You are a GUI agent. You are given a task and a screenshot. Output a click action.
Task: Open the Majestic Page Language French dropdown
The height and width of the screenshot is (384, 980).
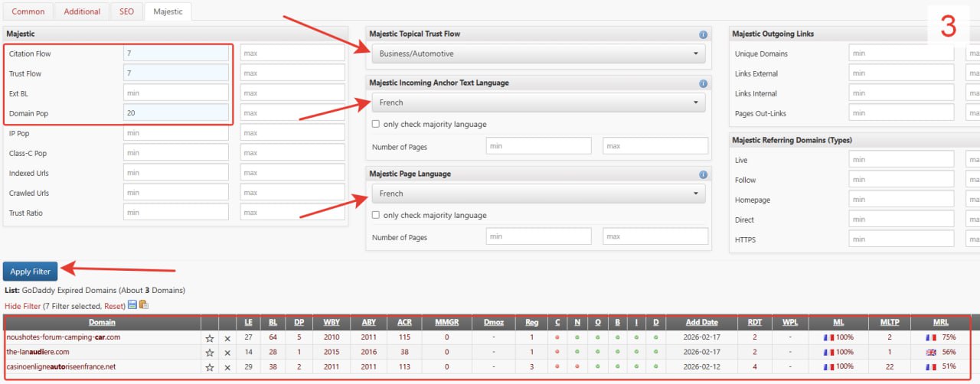tap(538, 194)
